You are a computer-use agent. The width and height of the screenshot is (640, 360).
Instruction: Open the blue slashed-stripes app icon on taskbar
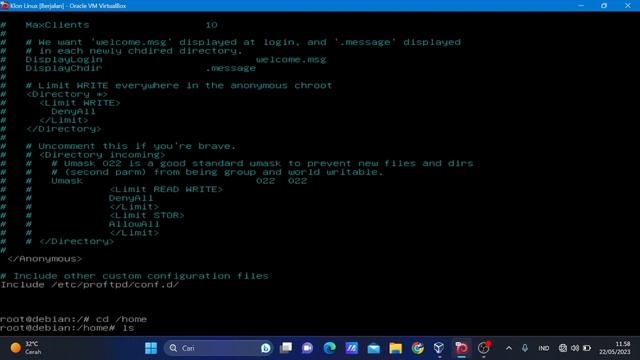351,348
